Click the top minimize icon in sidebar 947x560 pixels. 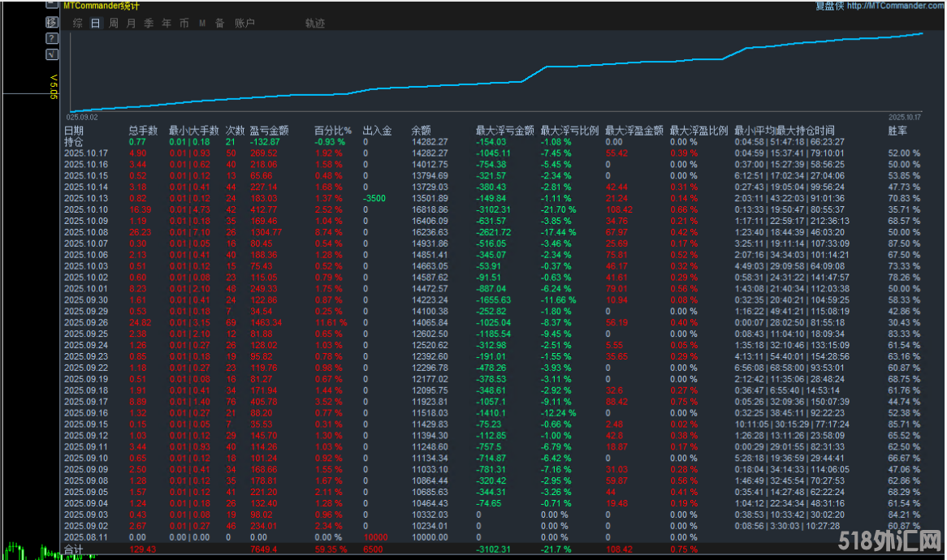[x=52, y=6]
